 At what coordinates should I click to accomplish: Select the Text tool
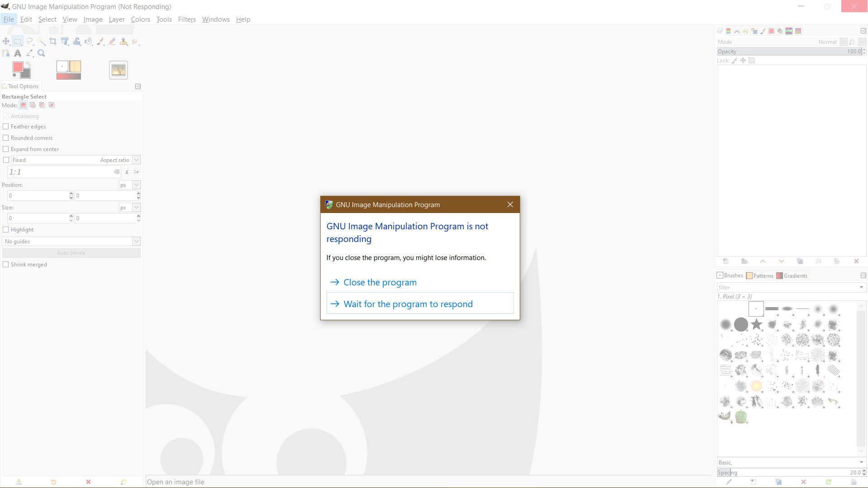coord(18,53)
